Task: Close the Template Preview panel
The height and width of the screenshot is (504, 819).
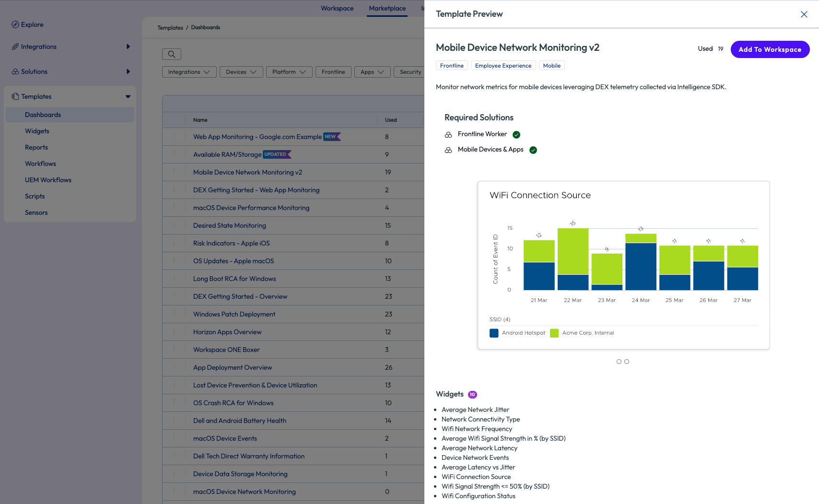Action: [x=804, y=14]
